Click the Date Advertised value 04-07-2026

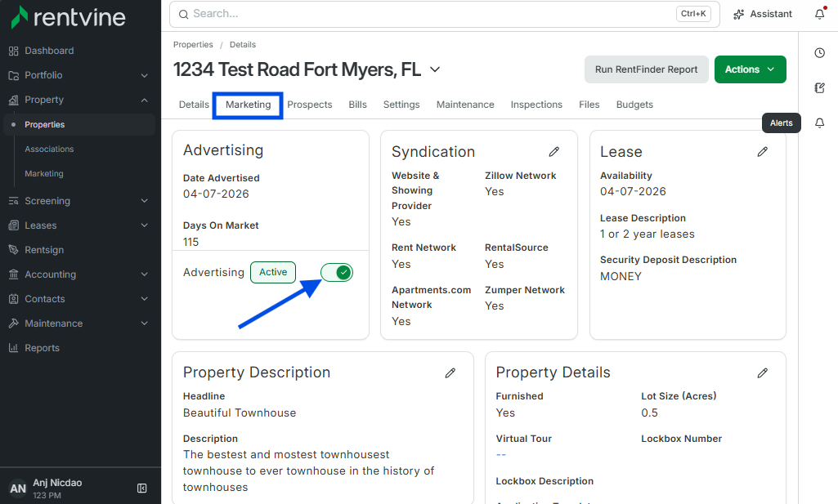216,194
